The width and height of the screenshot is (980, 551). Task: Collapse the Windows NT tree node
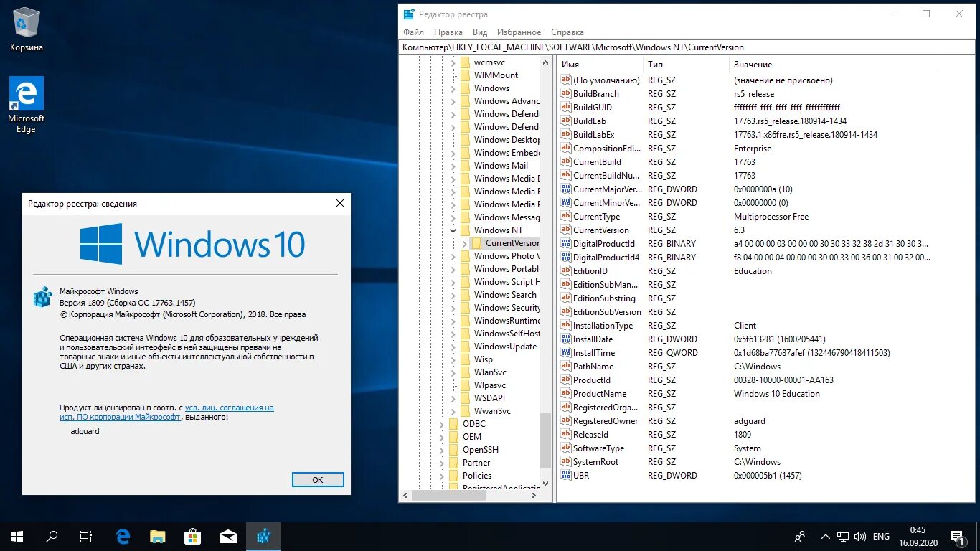453,230
